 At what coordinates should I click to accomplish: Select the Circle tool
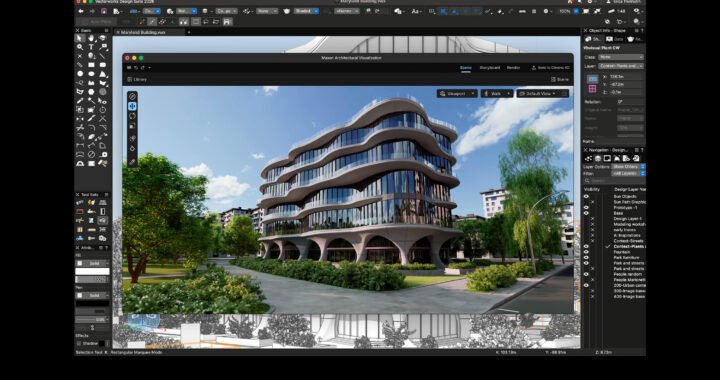pos(80,74)
